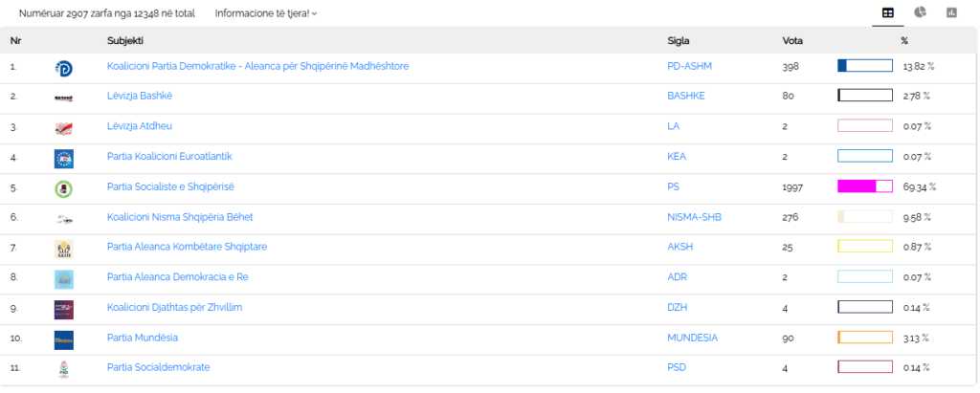The height and width of the screenshot is (393, 980).
Task: Switch to the bar chart view
Action: click(x=951, y=13)
